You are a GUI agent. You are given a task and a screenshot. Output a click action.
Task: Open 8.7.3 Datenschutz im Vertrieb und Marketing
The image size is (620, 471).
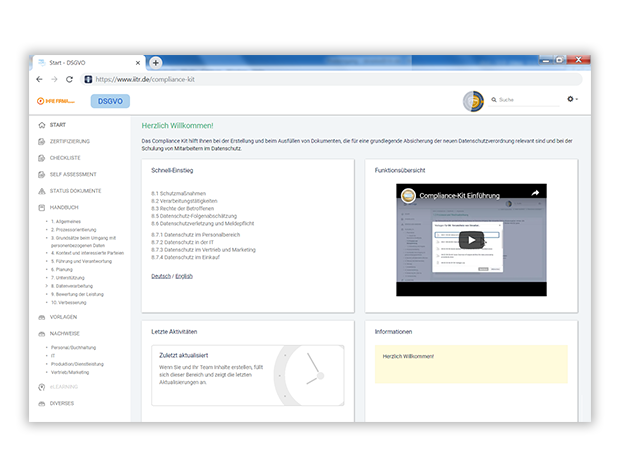204,250
